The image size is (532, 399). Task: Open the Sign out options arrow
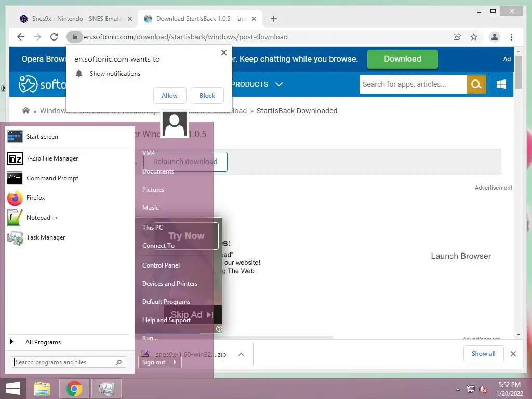click(x=175, y=362)
